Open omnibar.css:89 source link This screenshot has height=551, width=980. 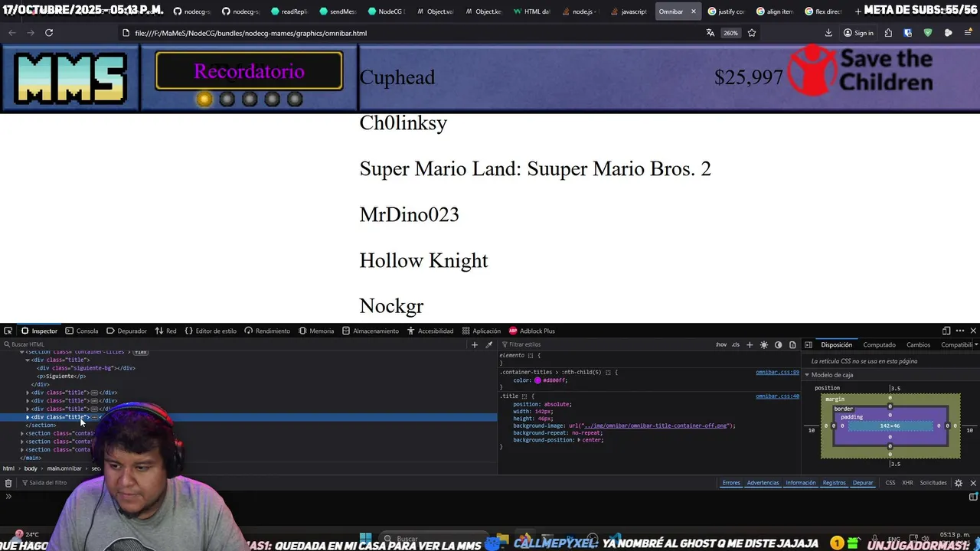tap(777, 372)
